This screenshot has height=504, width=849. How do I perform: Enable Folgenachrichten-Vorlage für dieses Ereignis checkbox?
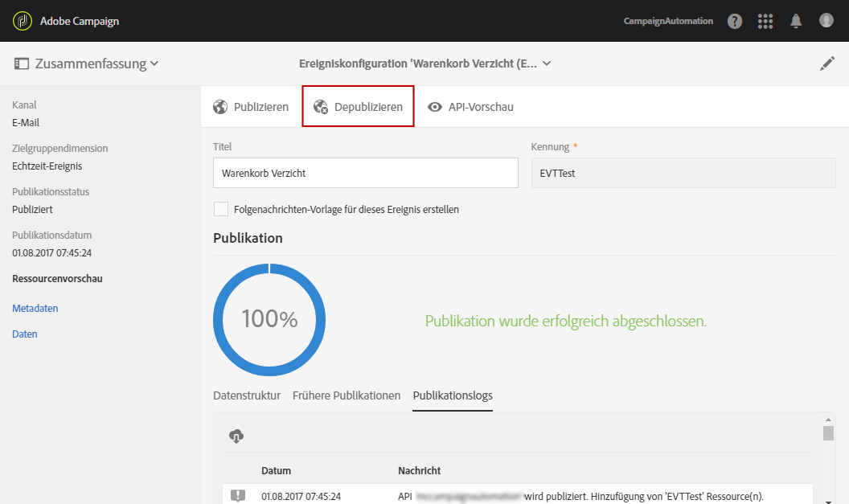[x=221, y=209]
